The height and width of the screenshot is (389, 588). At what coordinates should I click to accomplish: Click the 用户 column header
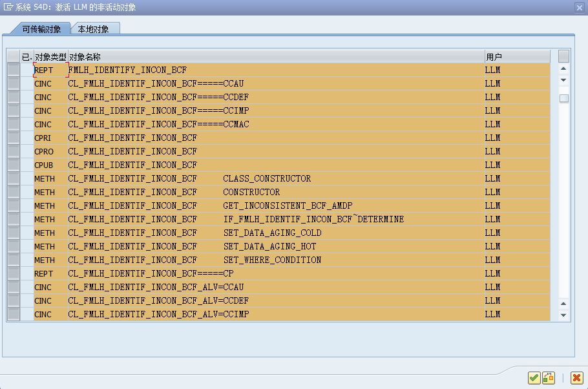tap(494, 57)
